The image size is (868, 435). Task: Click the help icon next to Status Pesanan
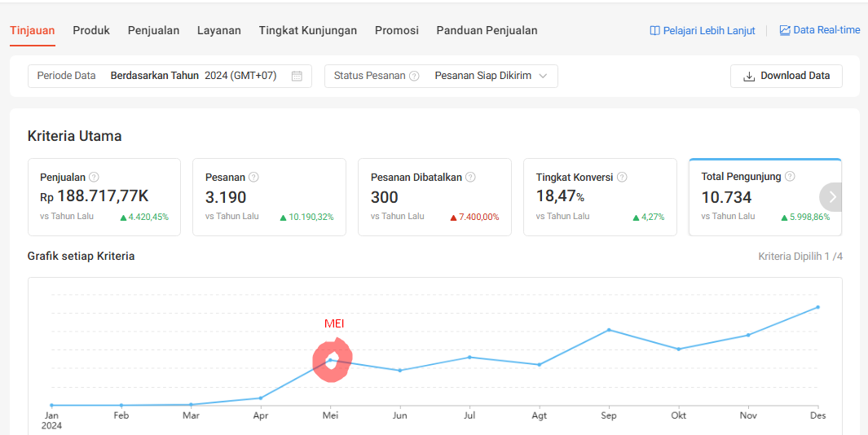pyautogui.click(x=414, y=76)
